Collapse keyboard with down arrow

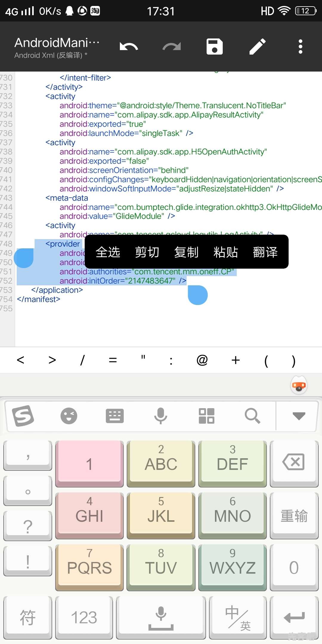[299, 416]
